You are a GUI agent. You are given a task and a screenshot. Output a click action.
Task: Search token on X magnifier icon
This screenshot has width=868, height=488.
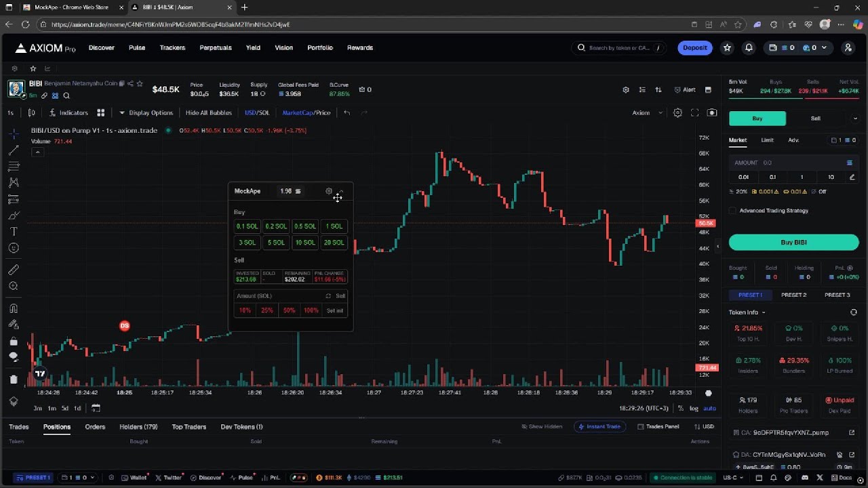point(66,96)
